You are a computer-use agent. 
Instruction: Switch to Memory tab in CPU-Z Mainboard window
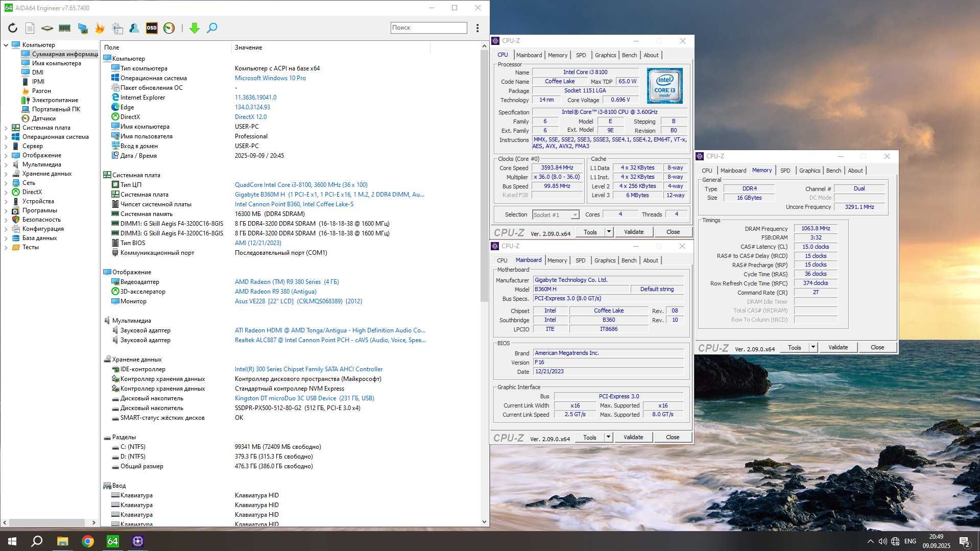[x=557, y=260]
